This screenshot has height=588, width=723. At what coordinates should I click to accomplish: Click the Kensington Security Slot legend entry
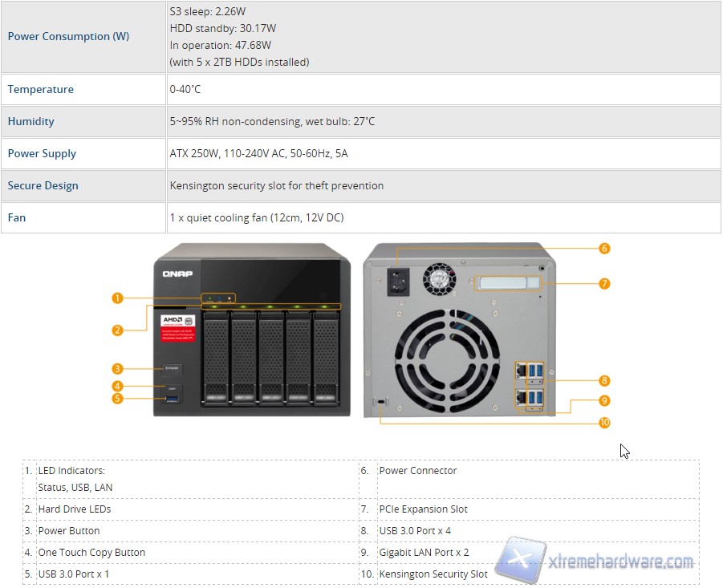[x=433, y=574]
